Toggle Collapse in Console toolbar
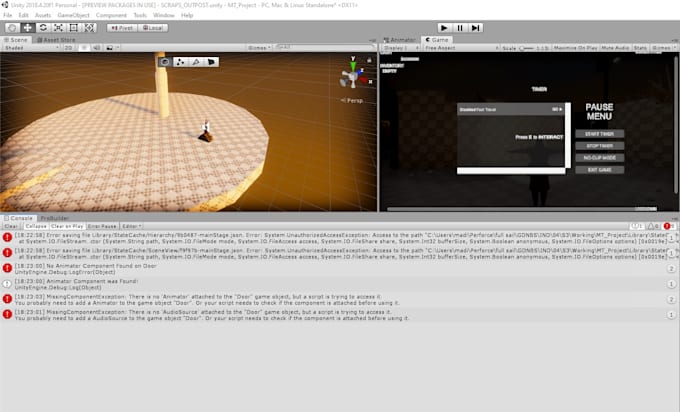Viewport: 680px width, 412px height. [x=36, y=226]
